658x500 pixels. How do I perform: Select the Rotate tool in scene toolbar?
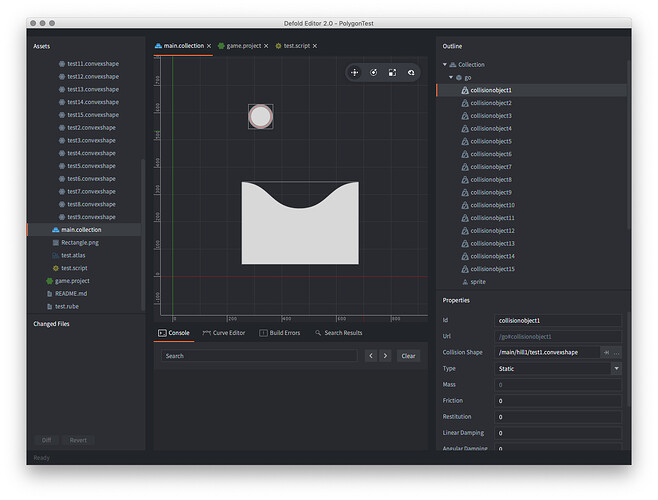point(374,72)
